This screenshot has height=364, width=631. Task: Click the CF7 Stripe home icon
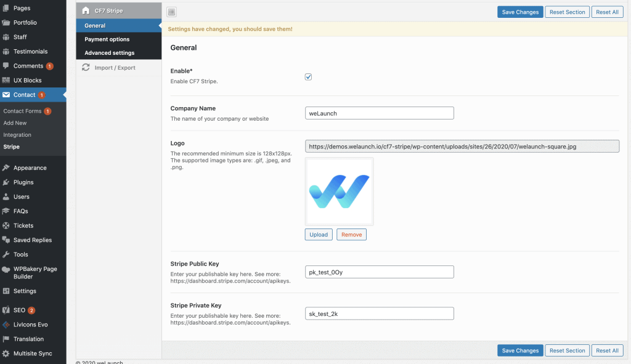point(86,10)
